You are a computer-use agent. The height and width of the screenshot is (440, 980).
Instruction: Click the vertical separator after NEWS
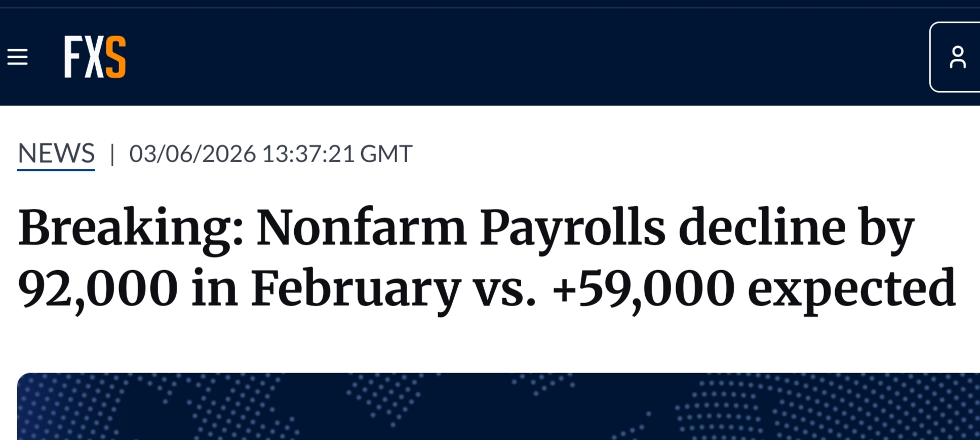click(x=112, y=154)
